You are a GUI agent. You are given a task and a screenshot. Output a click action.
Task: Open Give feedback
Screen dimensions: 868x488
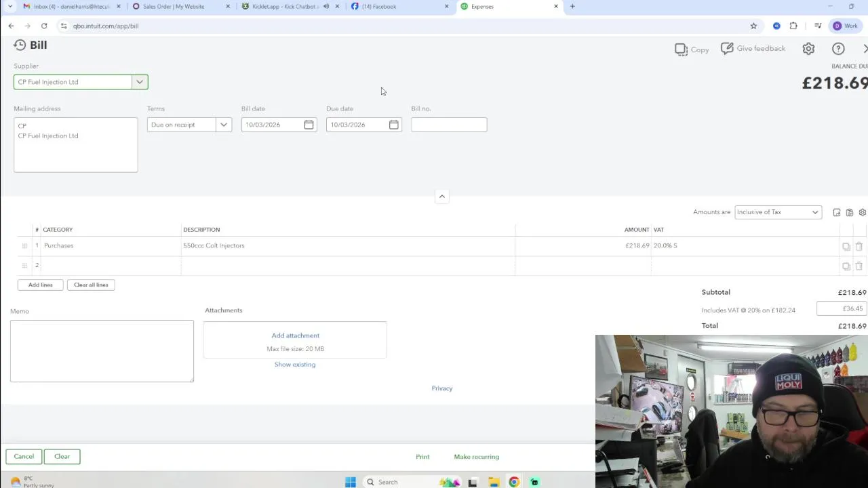click(x=753, y=49)
